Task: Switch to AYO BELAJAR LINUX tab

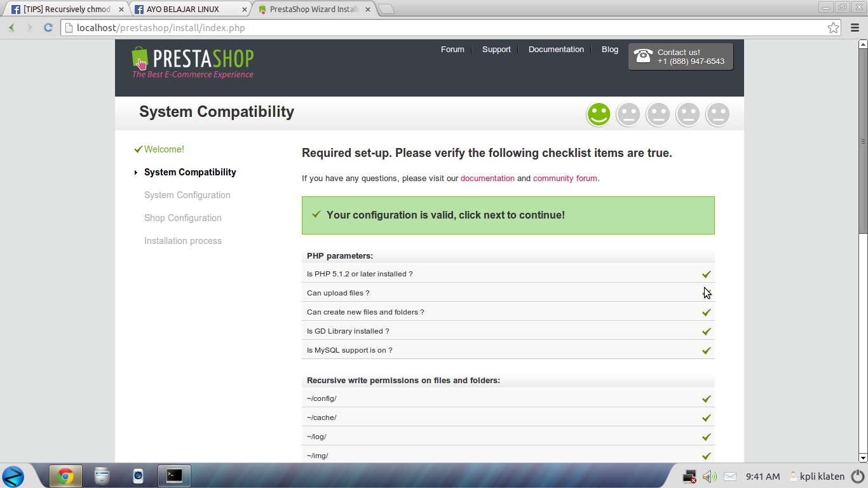Action: pos(190,10)
